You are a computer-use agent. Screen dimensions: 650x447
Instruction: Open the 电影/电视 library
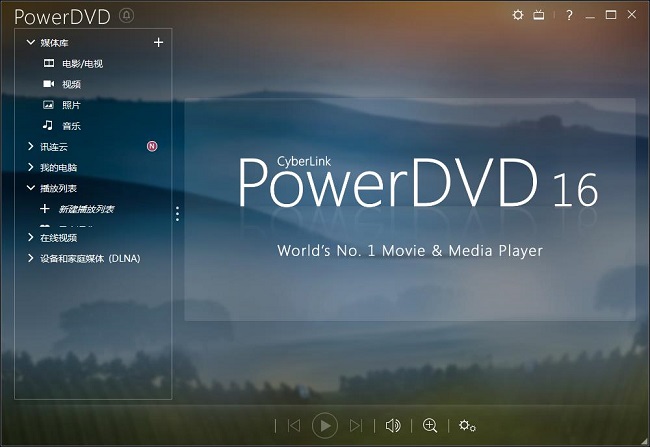[82, 63]
